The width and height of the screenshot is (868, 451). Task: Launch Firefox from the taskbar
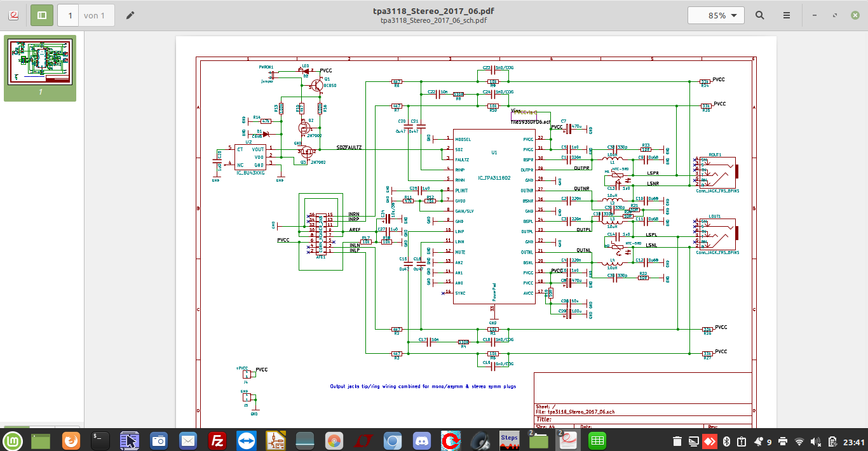pyautogui.click(x=71, y=440)
